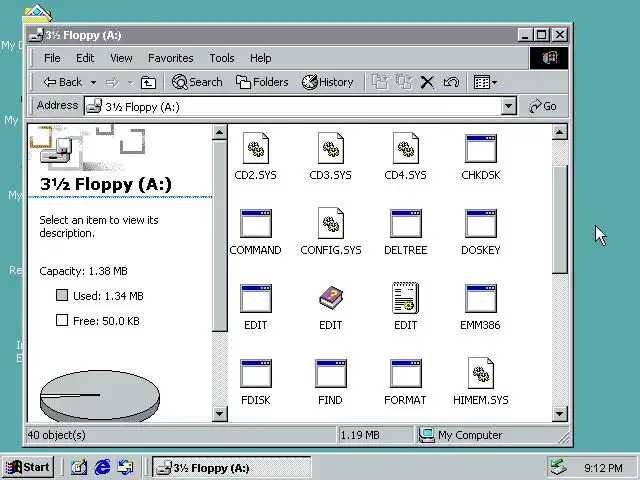This screenshot has height=480, width=640.
Task: Select the CHKDSK program icon
Action: [x=481, y=149]
